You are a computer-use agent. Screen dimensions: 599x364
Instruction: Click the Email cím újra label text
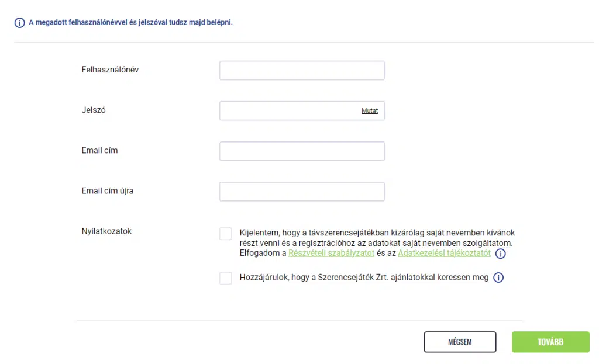tap(108, 190)
